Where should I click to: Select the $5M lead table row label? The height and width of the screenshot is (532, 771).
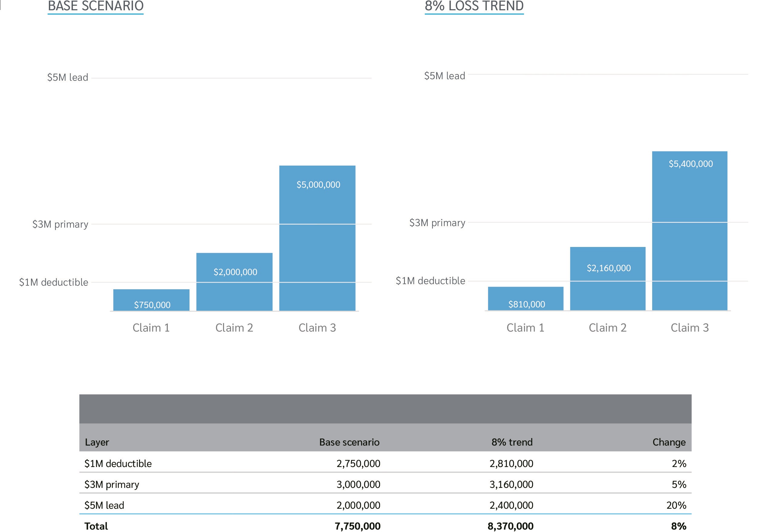click(104, 505)
